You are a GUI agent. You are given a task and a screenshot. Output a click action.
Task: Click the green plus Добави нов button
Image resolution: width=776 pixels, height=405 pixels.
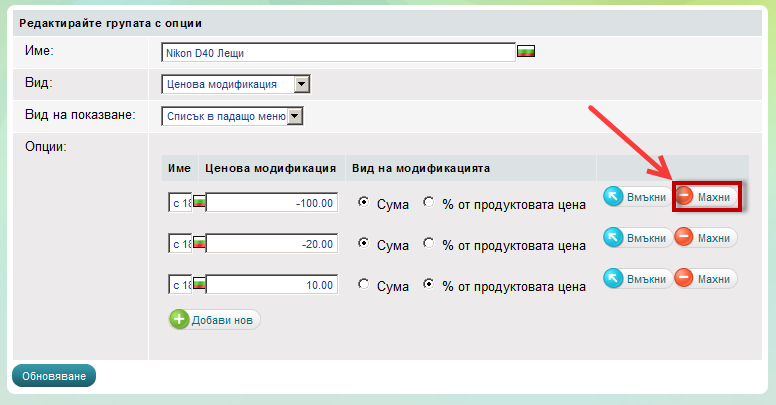pyautogui.click(x=215, y=320)
